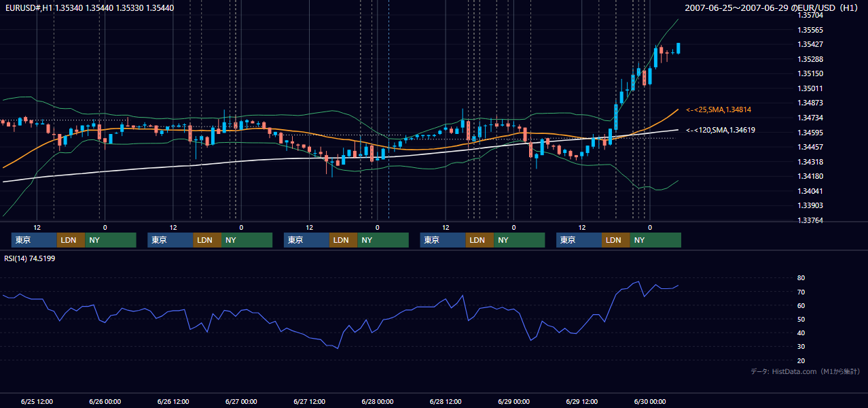This screenshot has width=868, height=408.
Task: Click the white 120 SMA 1.34619 label
Action: tap(720, 130)
